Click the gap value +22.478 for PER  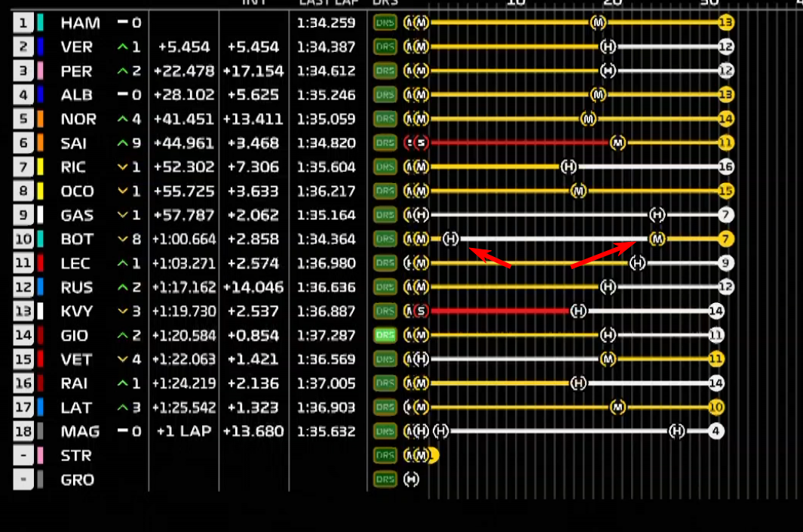click(184, 71)
